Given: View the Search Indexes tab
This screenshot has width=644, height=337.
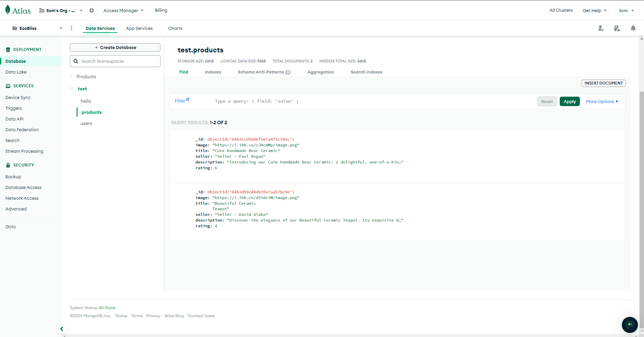Looking at the screenshot, I should tap(367, 72).
